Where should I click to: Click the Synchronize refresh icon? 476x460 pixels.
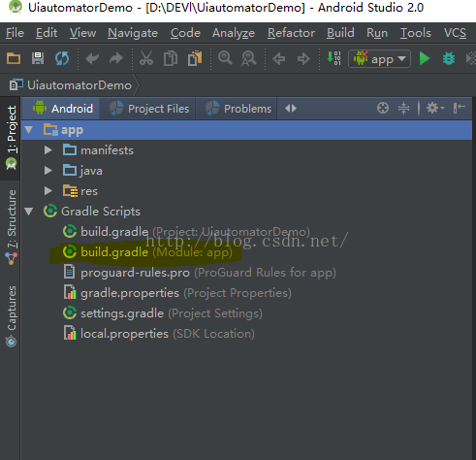62,58
